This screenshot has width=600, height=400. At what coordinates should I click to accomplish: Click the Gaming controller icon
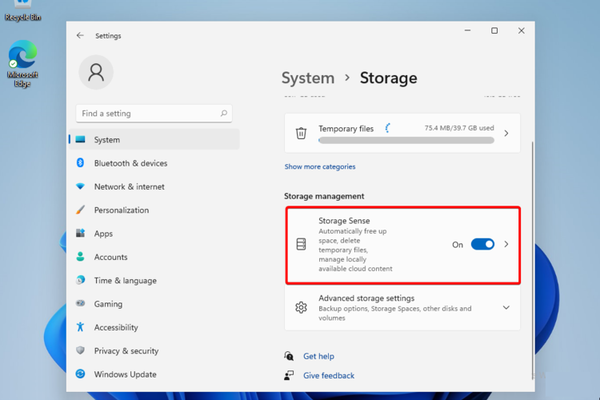[80, 304]
